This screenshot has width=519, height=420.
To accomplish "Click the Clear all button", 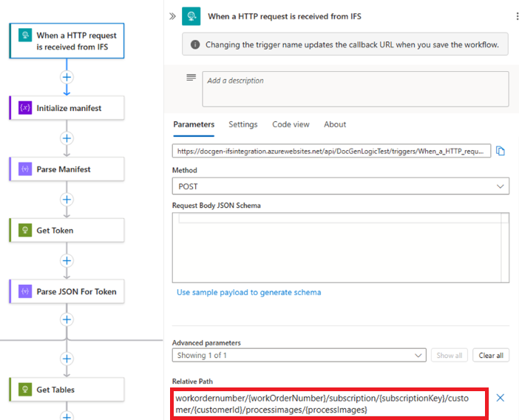I will coord(490,356).
